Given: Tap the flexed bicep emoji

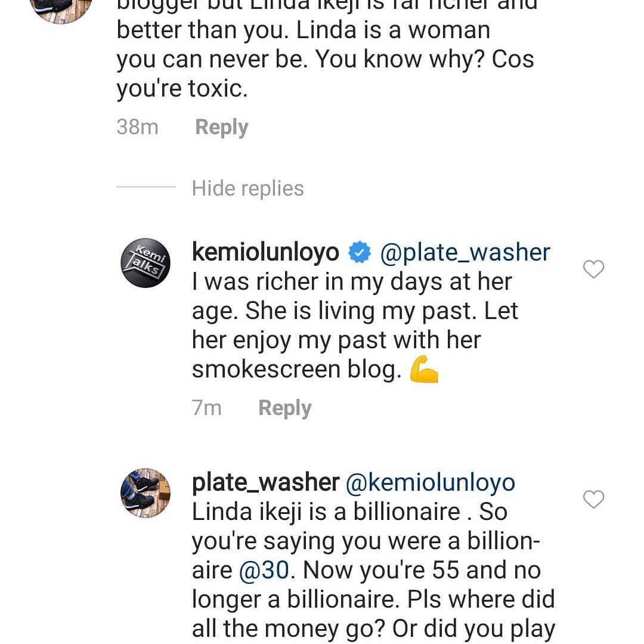Looking at the screenshot, I should [x=424, y=371].
